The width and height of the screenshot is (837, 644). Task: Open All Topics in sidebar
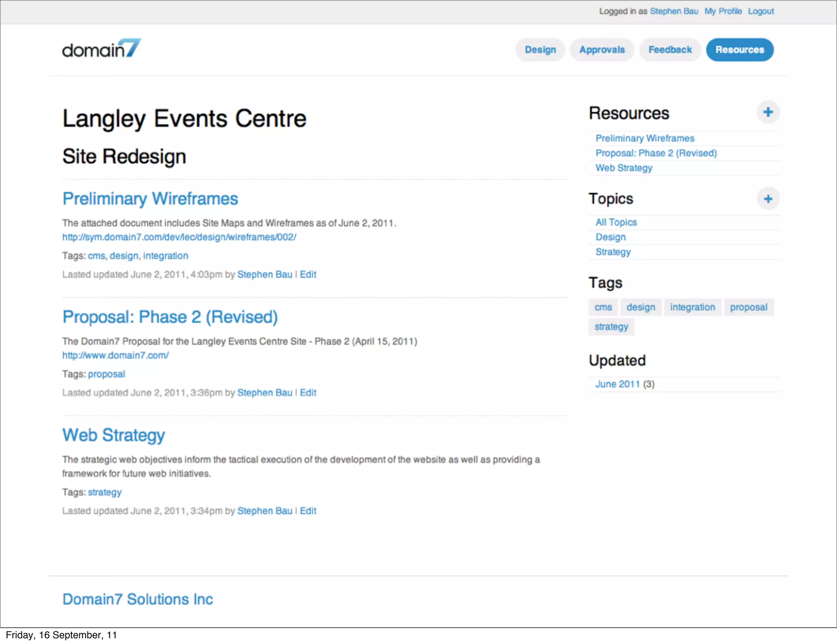[616, 222]
